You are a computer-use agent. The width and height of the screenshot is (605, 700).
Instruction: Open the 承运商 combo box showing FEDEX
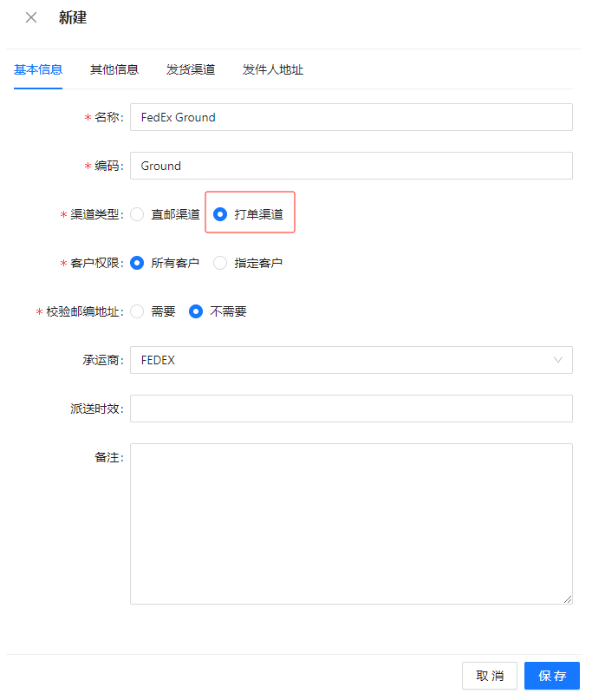tap(351, 360)
